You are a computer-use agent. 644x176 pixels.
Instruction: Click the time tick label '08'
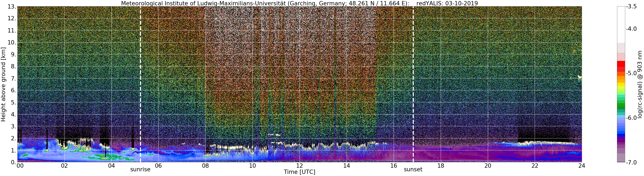pos(205,166)
